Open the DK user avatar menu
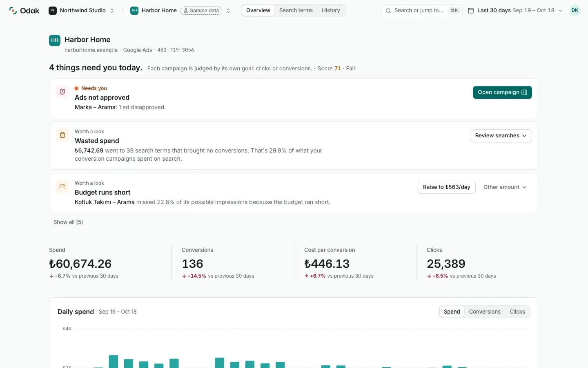Image resolution: width=588 pixels, height=368 pixels. (x=575, y=11)
